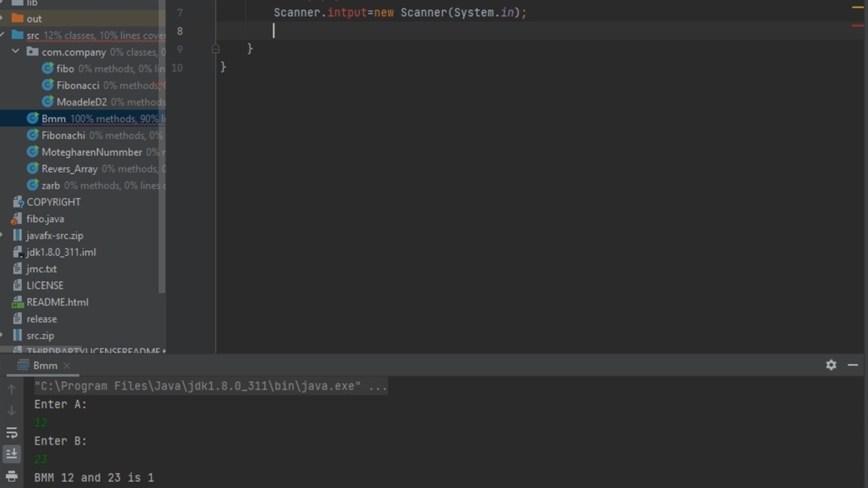The height and width of the screenshot is (488, 868).
Task: Open Run panel settings gear
Action: [831, 365]
